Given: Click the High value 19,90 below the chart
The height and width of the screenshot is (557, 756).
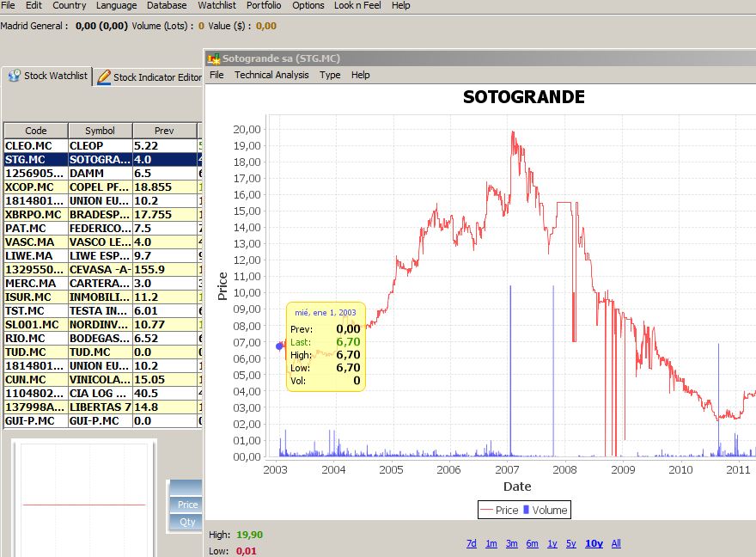Looking at the screenshot, I should tap(249, 535).
